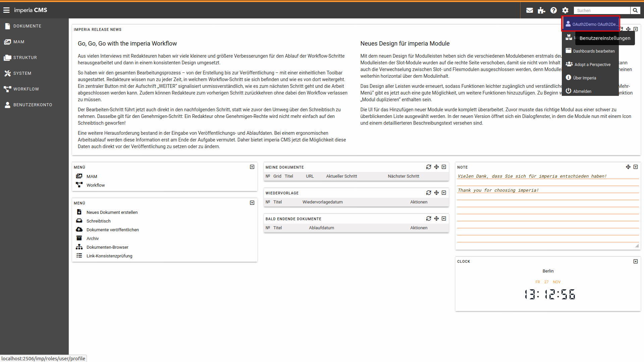Image resolution: width=644 pixels, height=362 pixels.
Task: Click the Archiv box icon
Action: (79, 238)
